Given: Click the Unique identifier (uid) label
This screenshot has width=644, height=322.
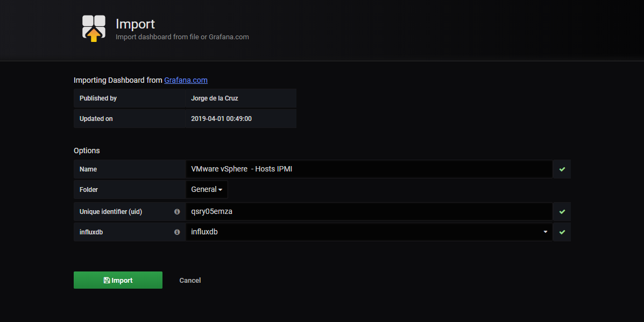Looking at the screenshot, I should [x=111, y=212].
